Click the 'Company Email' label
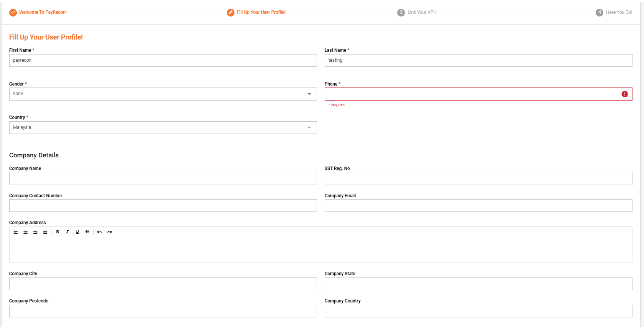This screenshot has width=644, height=327. click(x=340, y=196)
